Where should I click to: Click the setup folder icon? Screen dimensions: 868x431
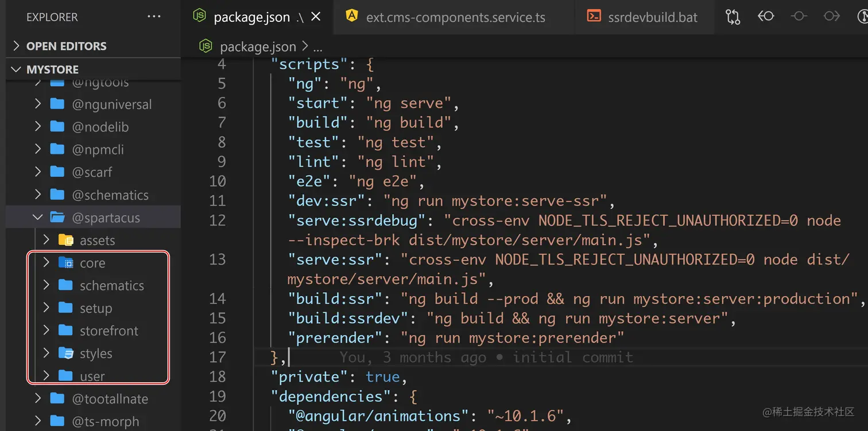tap(66, 308)
